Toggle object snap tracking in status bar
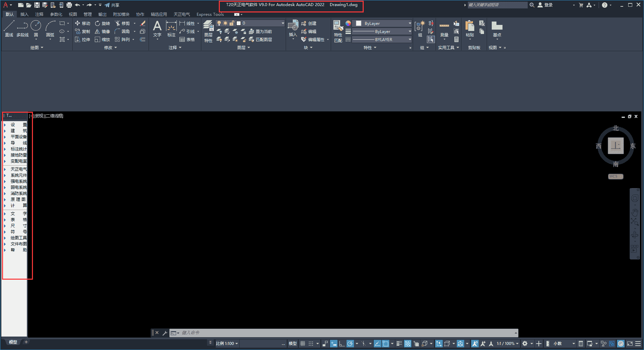The height and width of the screenshot is (350, 644). [377, 344]
